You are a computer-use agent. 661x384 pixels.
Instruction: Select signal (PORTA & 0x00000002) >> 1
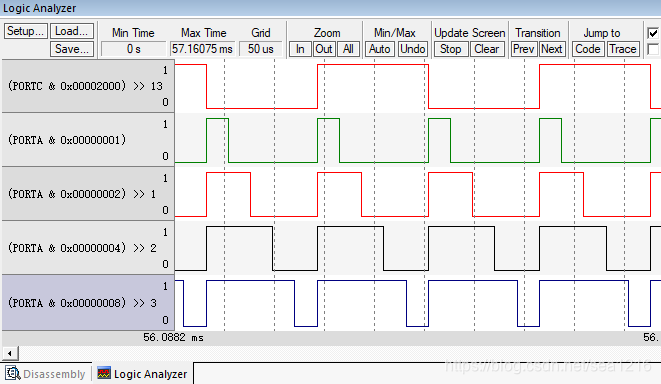(88, 194)
